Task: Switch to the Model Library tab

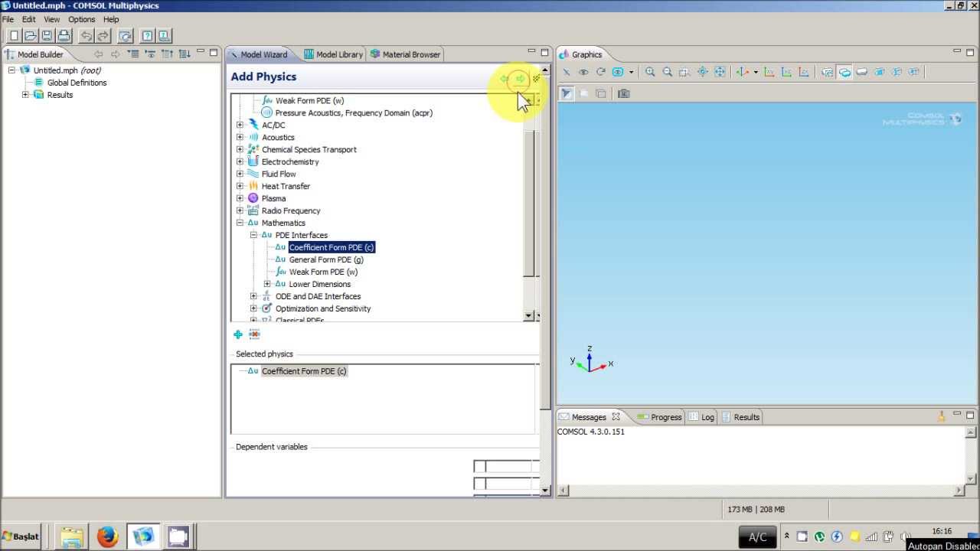Action: click(x=333, y=54)
